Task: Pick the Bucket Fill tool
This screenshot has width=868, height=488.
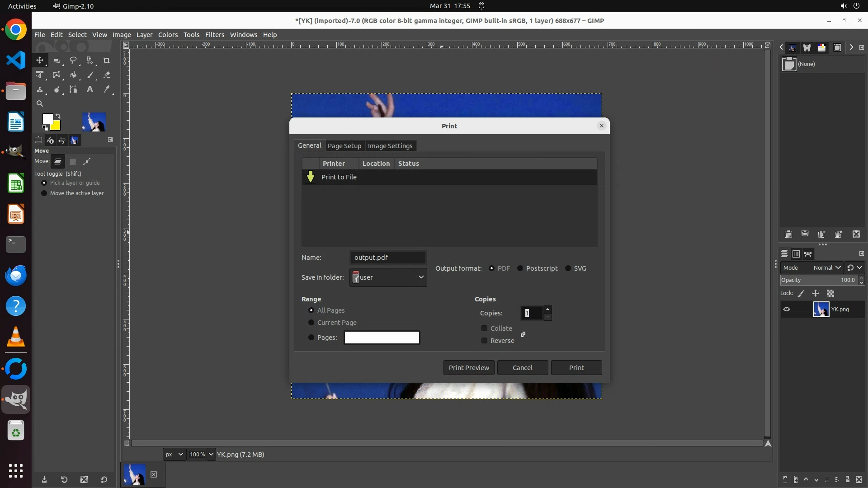Action: [x=73, y=75]
